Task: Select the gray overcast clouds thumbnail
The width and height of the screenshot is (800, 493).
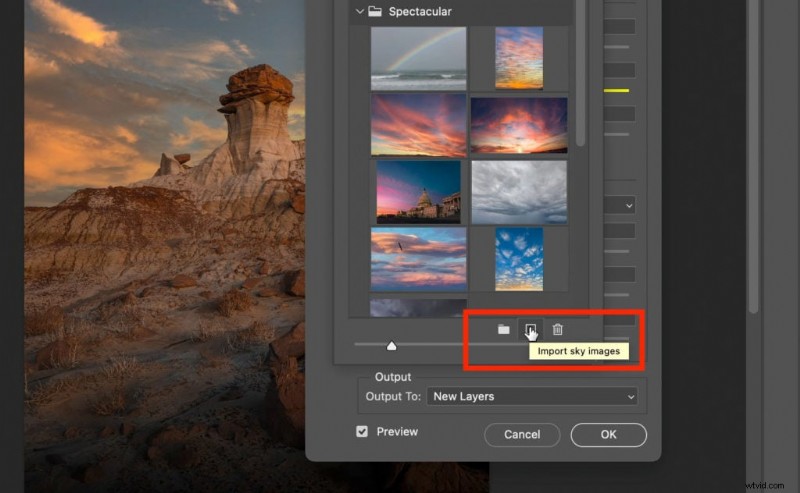Action: point(519,192)
